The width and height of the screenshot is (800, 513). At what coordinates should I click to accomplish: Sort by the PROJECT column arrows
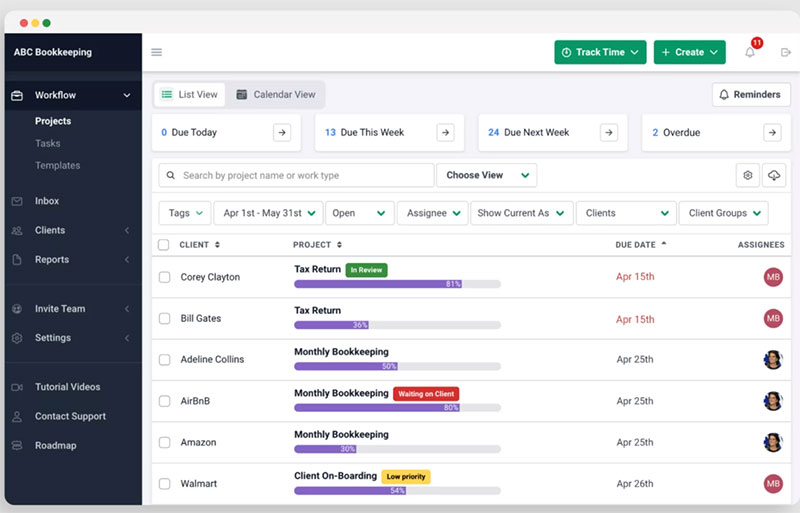[x=339, y=245]
